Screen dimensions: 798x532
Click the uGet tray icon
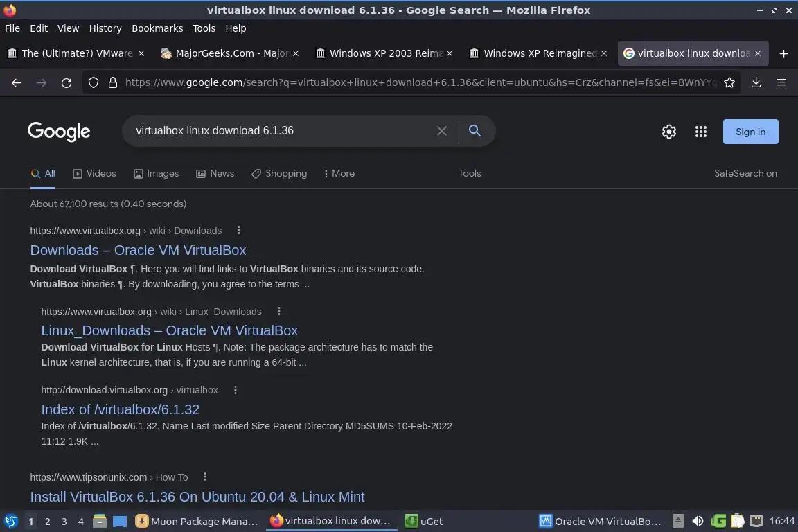coord(718,522)
